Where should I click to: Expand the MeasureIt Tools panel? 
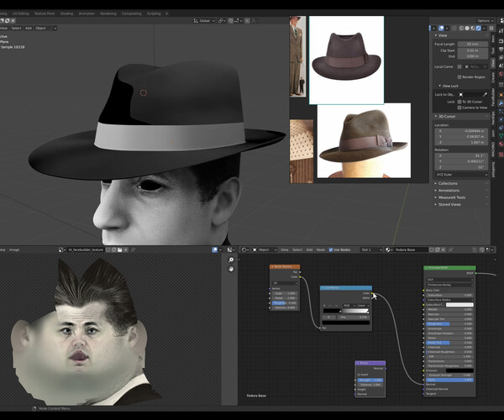pos(450,197)
